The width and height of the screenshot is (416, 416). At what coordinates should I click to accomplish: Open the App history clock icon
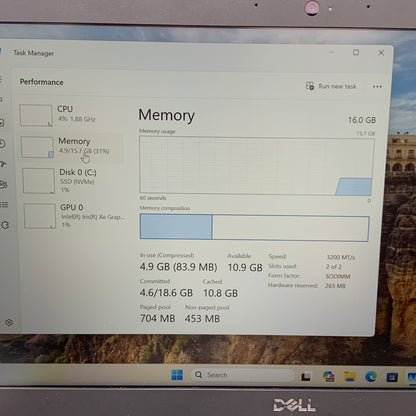[x=2, y=143]
